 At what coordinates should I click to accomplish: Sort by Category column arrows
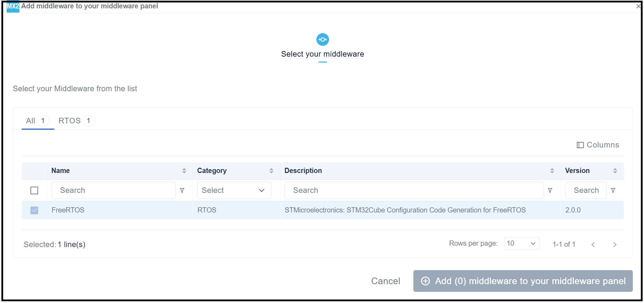tap(271, 171)
